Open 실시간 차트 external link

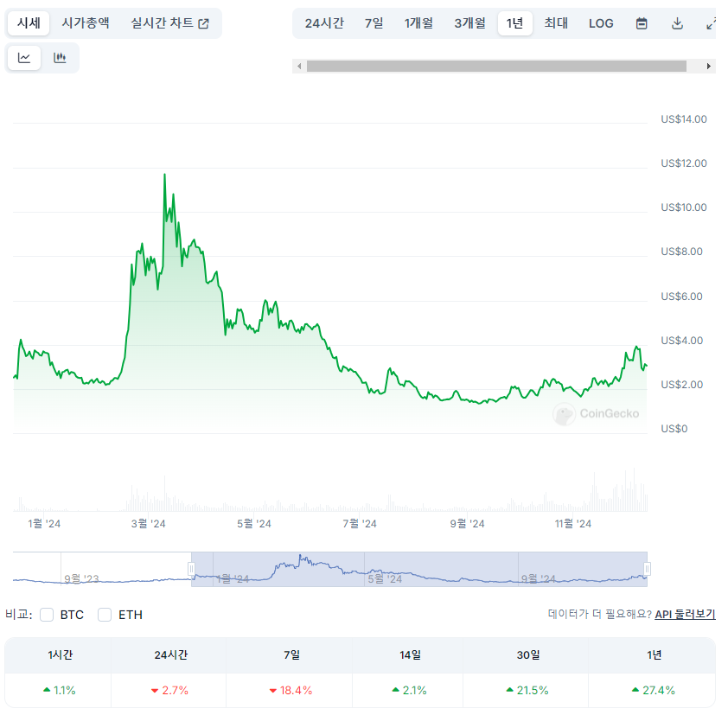170,22
